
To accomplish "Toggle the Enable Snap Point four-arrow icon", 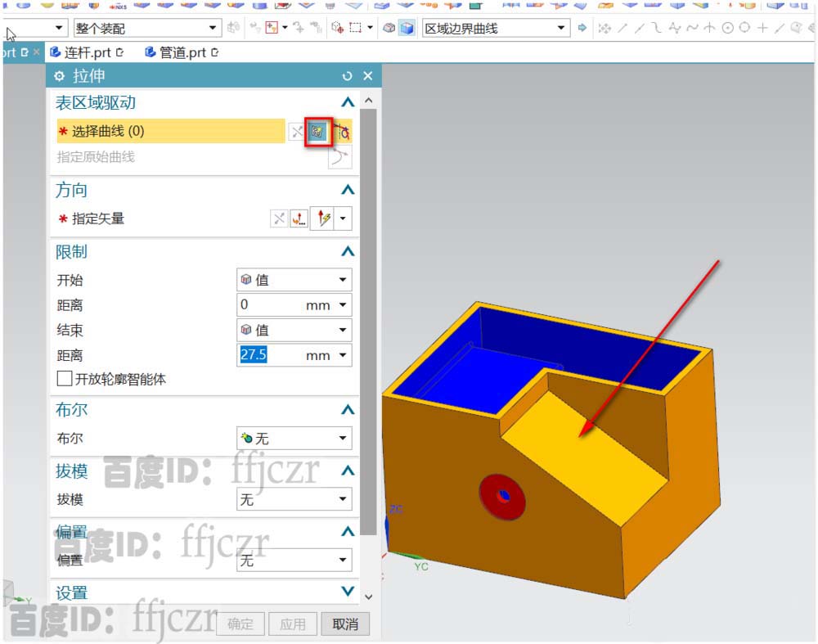I will (x=605, y=28).
